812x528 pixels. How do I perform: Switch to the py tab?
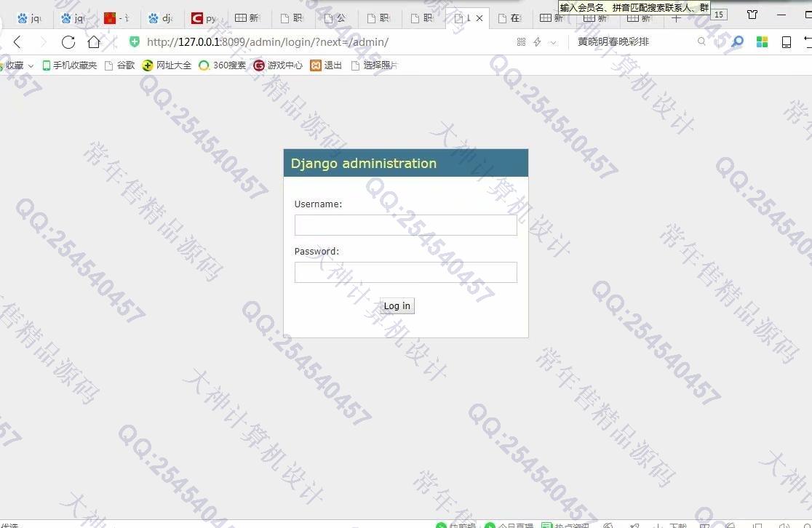pos(204,18)
